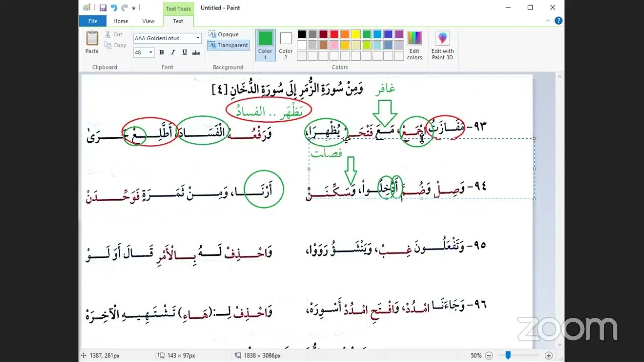Click the Copy button
The width and height of the screenshot is (644, 362).
(x=115, y=45)
